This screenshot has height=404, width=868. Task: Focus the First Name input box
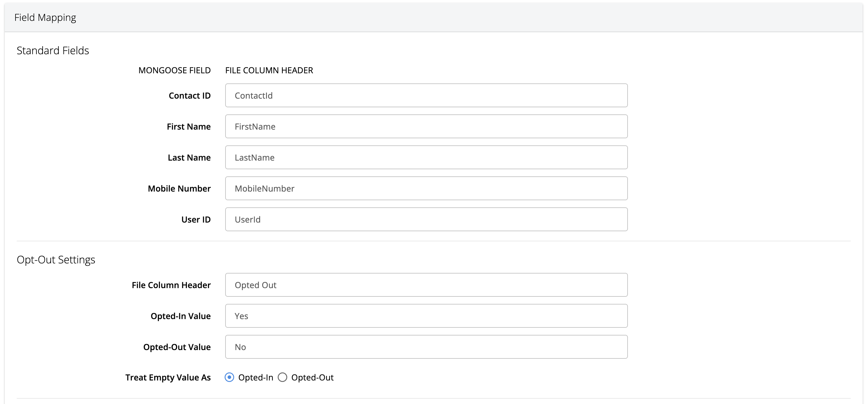coord(426,126)
